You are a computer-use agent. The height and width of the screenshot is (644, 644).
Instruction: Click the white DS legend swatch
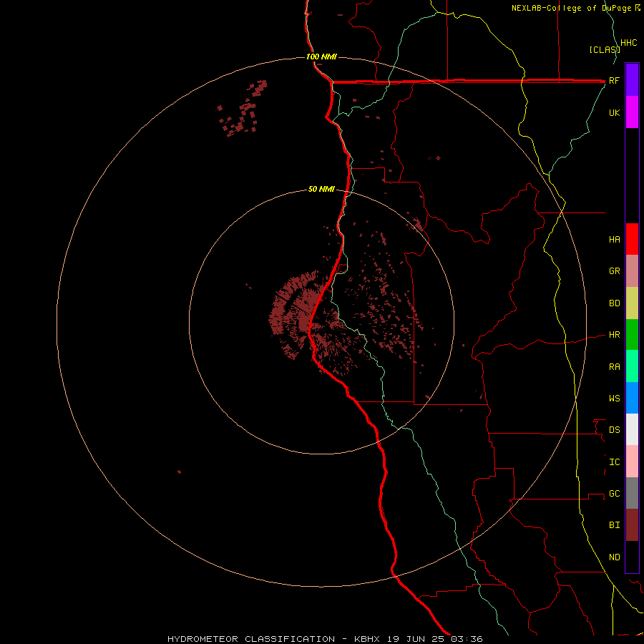(x=632, y=429)
